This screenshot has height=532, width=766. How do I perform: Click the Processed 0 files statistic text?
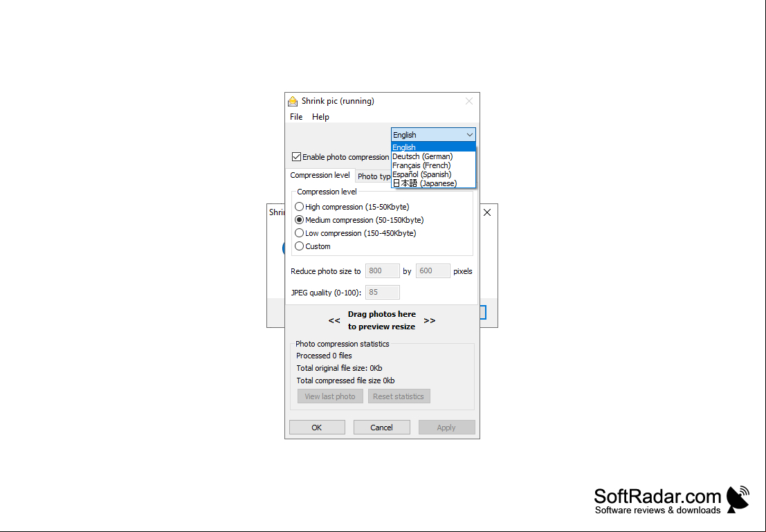324,356
